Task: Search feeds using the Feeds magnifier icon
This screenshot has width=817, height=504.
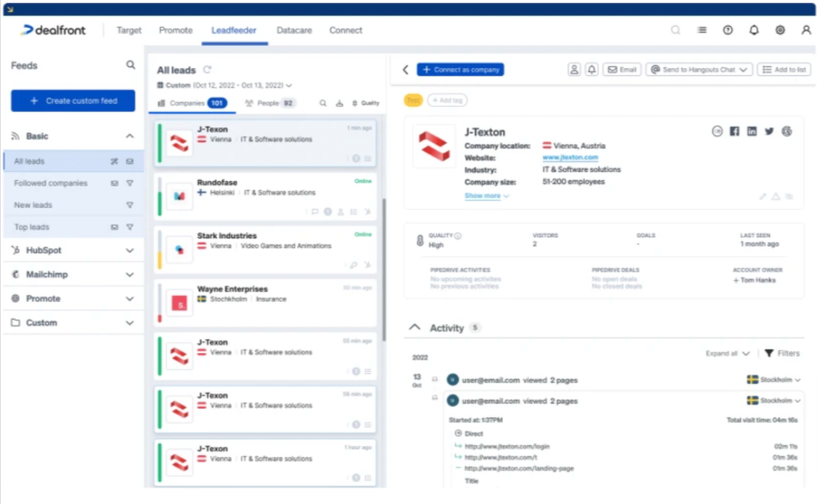Action: pos(131,65)
